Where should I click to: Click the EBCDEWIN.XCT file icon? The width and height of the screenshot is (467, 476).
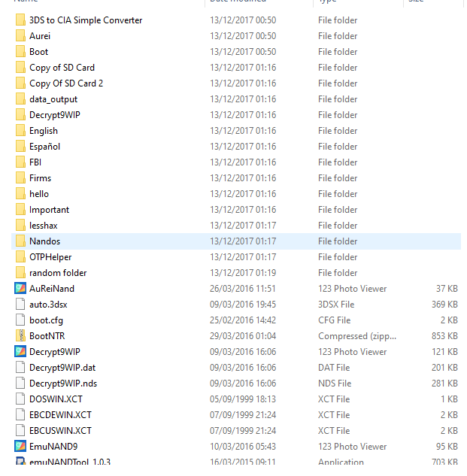20,414
